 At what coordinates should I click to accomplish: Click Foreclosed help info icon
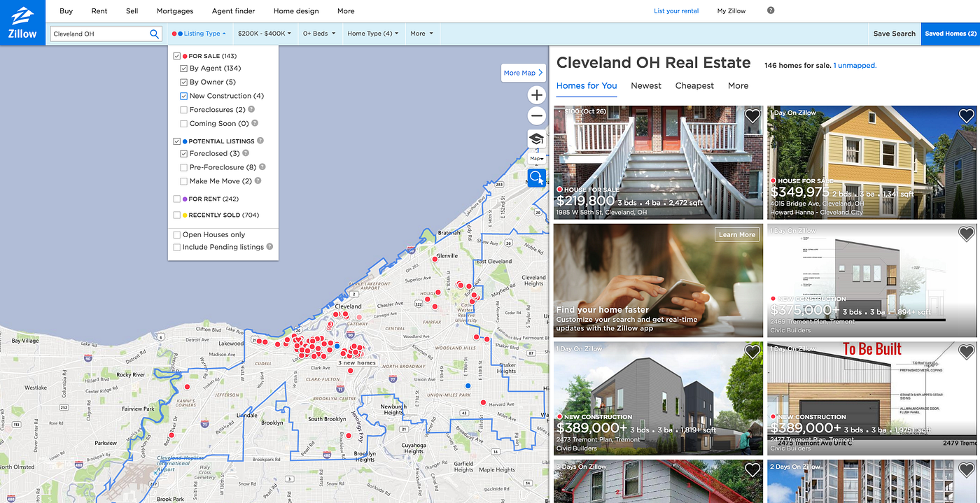tap(246, 153)
